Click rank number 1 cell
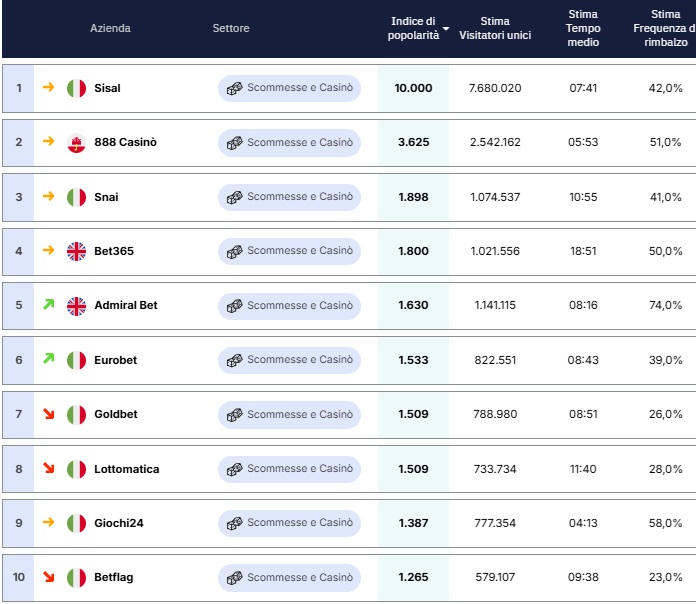 click(19, 88)
